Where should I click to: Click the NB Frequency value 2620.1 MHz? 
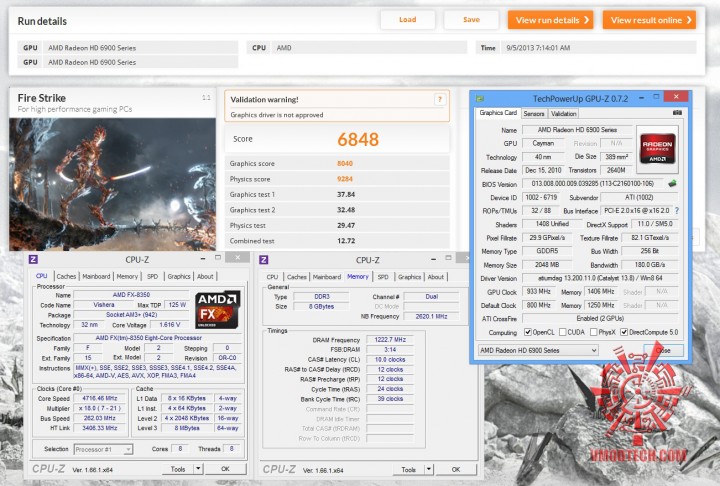[x=431, y=316]
